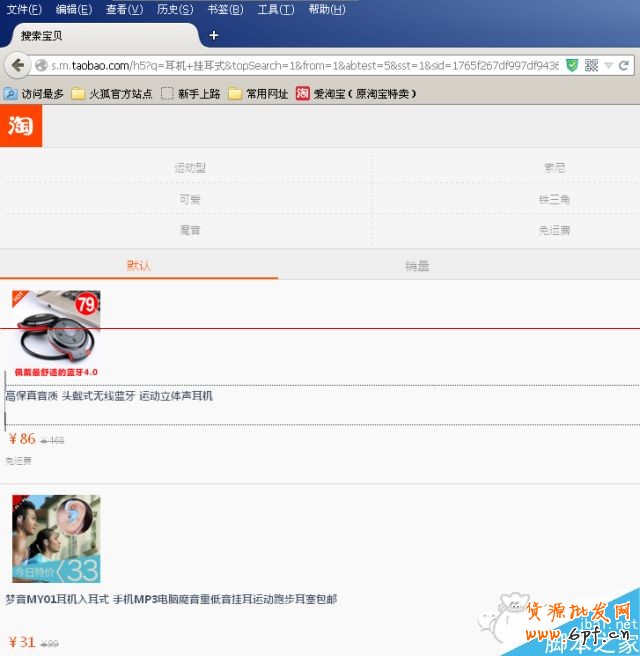Open the 高保真音质 头戴式无线蓝牙 product link

pyautogui.click(x=109, y=396)
